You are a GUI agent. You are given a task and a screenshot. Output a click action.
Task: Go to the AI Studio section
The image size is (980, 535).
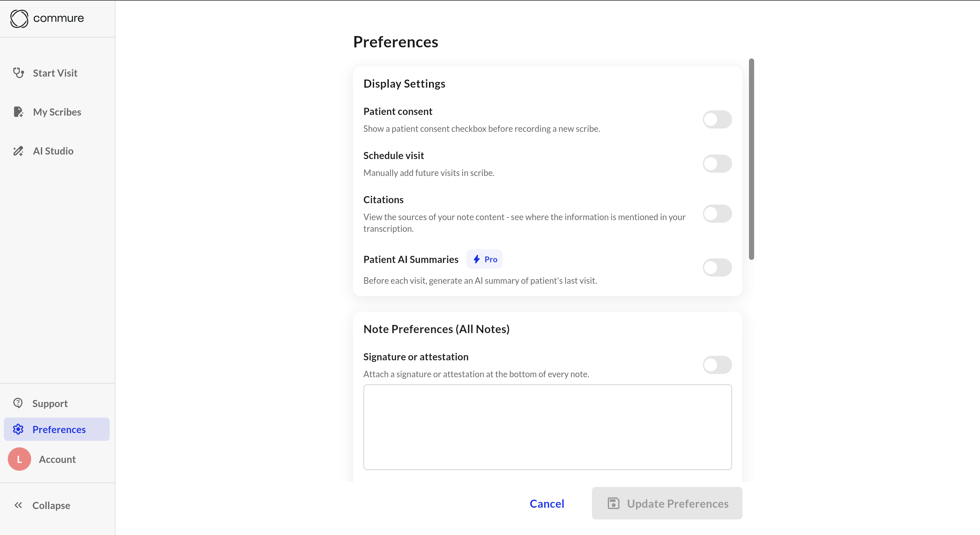pyautogui.click(x=53, y=151)
